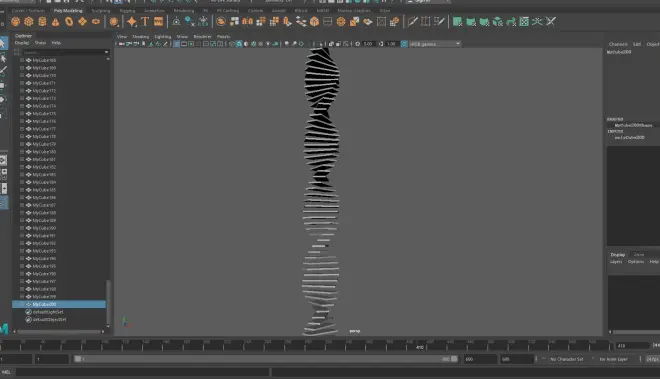Click the Outliner horizontal scrollbar
Viewport: 660px width, 379px height.
pyautogui.click(x=59, y=331)
